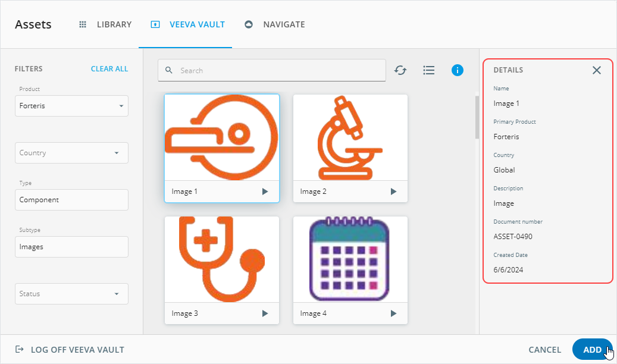Select the stethoscope Image 3 thumbnail
Image resolution: width=617 pixels, height=364 pixels.
point(222,260)
